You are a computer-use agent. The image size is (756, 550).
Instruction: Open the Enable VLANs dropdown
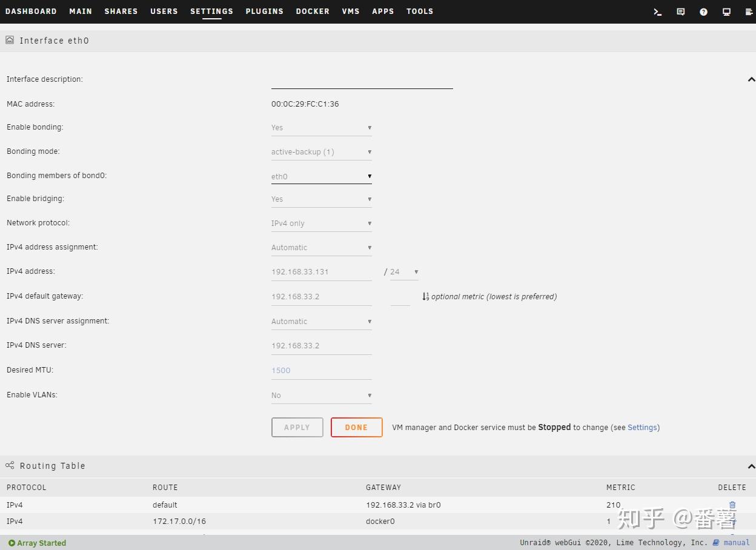pos(322,396)
